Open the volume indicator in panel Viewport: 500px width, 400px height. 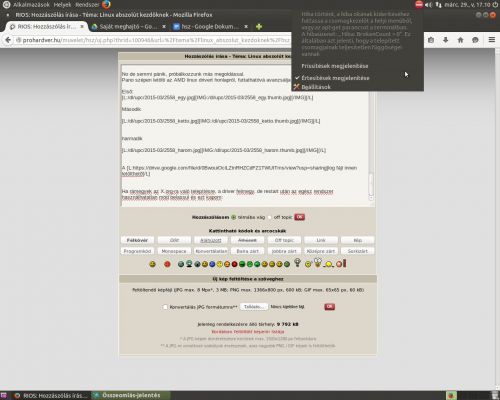[429, 5]
